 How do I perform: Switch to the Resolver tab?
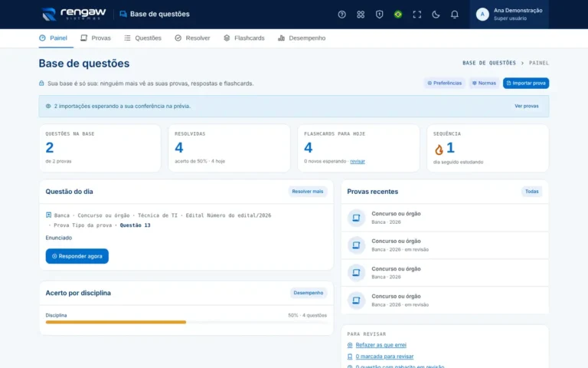pyautogui.click(x=192, y=38)
